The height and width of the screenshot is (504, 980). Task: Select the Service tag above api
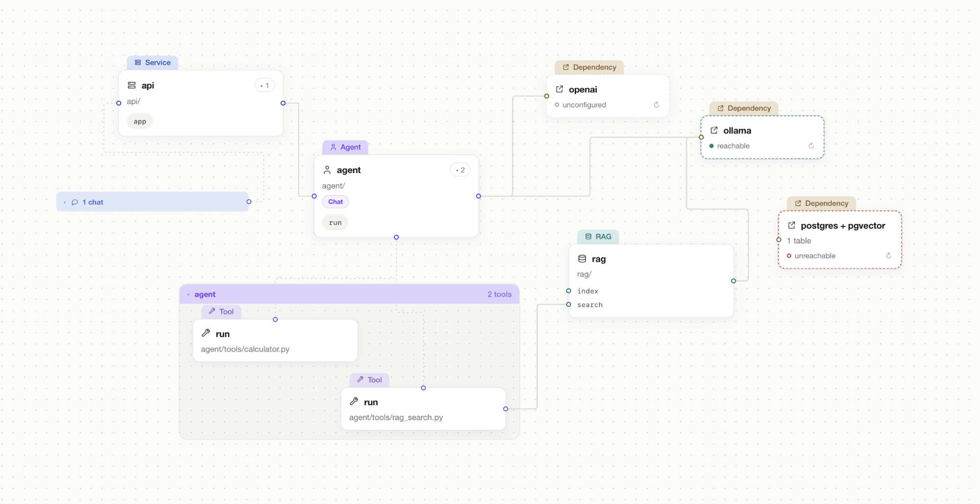coord(152,63)
